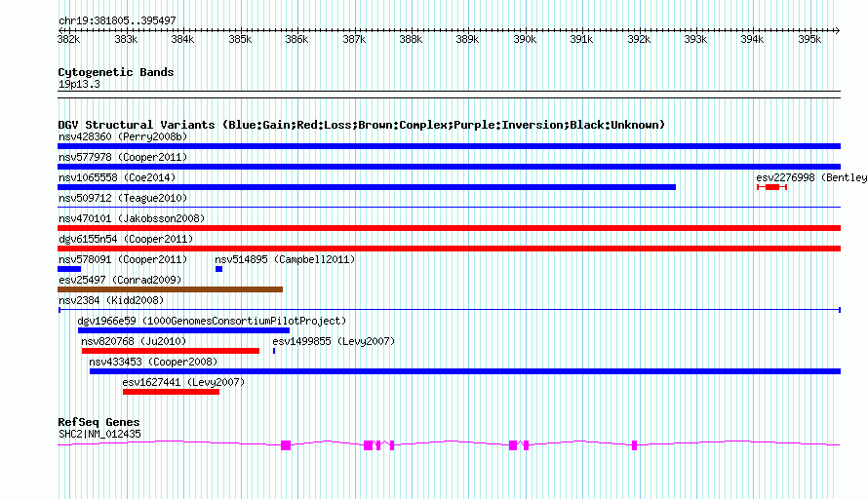Open nsv433453 (Cooper2008) variant label
Screen dimensions: 868x499
153,362
